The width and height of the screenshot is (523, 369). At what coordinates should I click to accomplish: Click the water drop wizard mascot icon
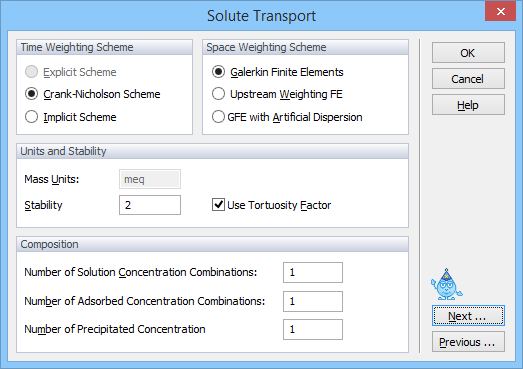446,285
